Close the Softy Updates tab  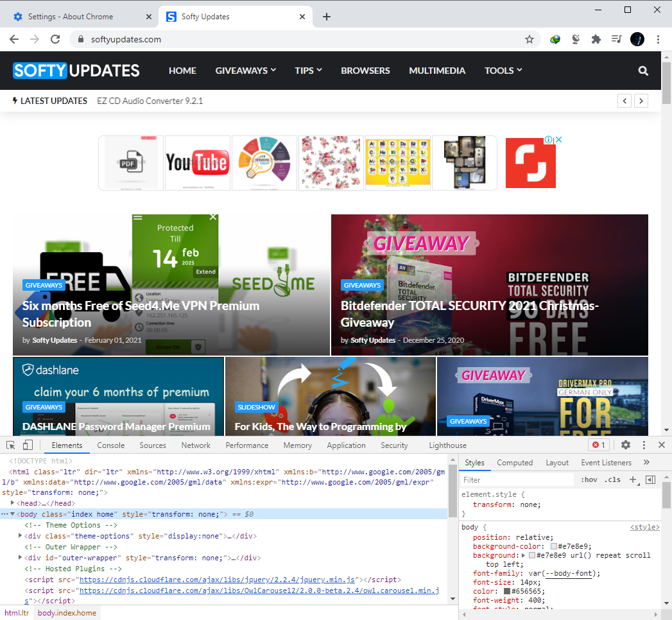coord(302,17)
